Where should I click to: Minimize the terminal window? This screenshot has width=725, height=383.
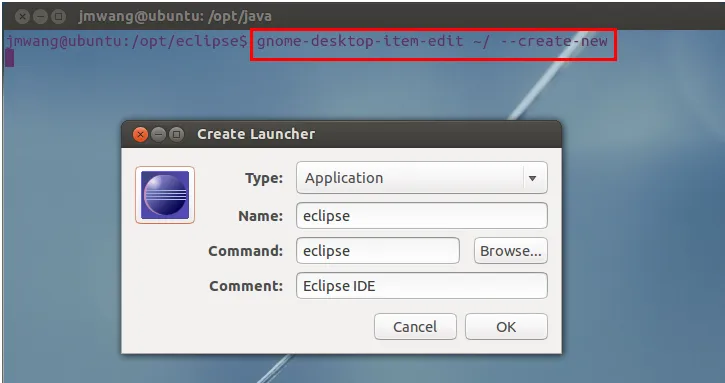(x=40, y=17)
